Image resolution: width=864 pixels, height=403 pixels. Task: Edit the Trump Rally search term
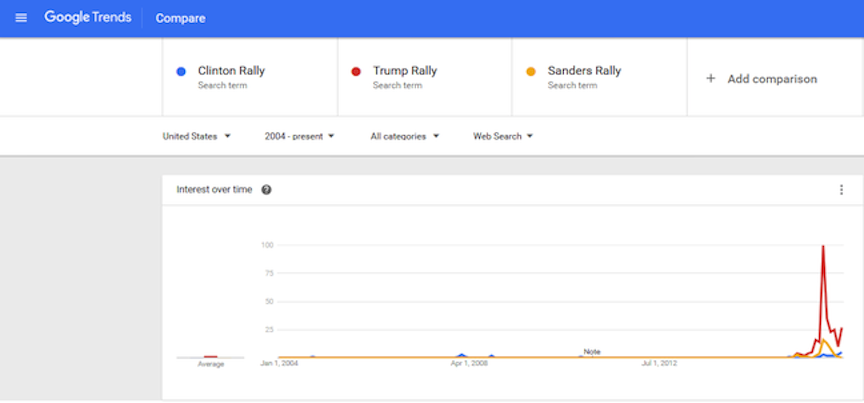(405, 71)
